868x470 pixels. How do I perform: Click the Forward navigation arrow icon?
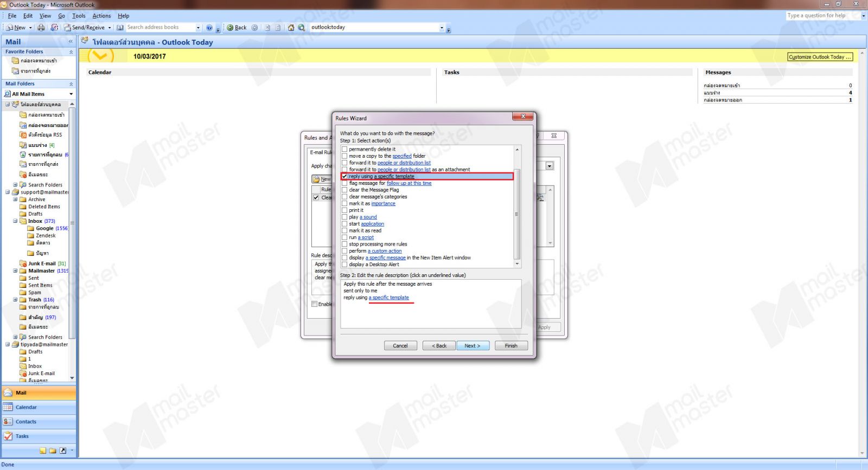[x=254, y=27]
